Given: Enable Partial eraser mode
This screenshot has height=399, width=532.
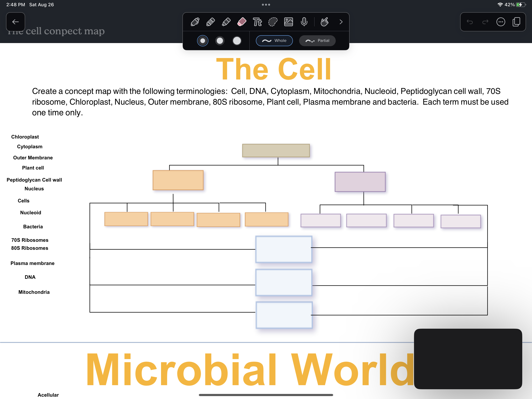Looking at the screenshot, I should (317, 41).
